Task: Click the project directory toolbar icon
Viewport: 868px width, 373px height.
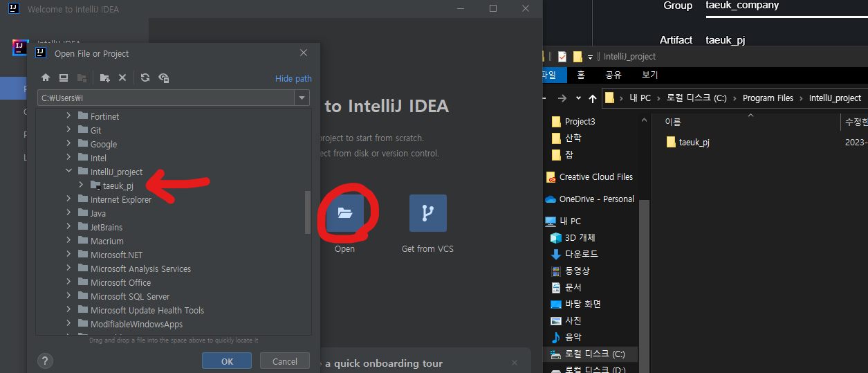Action: [82, 78]
